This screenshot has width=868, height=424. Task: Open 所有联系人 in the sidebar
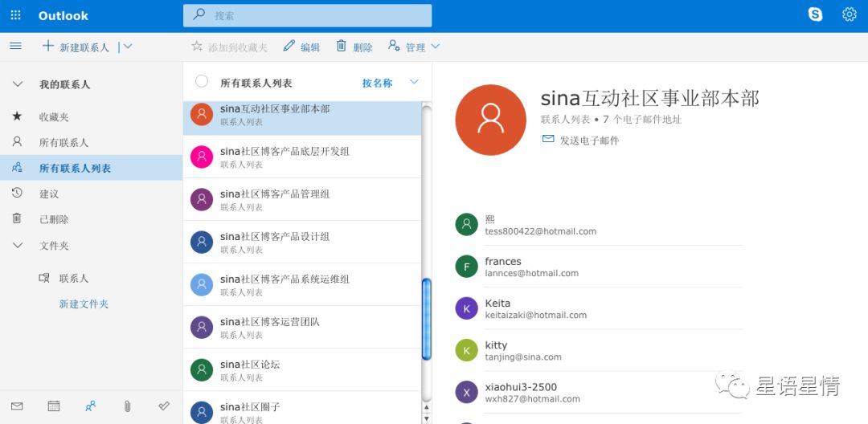(92, 142)
